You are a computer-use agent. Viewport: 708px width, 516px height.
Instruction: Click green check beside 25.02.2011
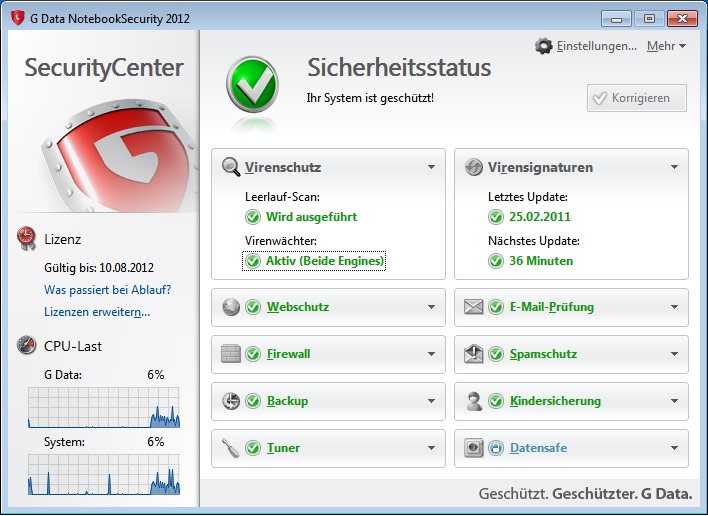click(496, 217)
